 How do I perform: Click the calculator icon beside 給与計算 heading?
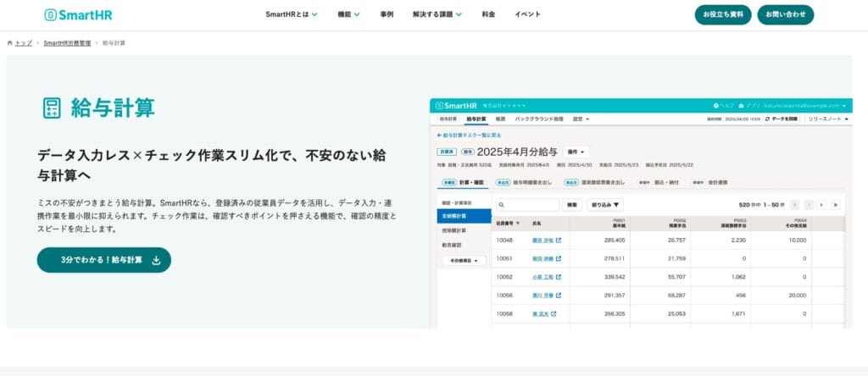click(52, 108)
